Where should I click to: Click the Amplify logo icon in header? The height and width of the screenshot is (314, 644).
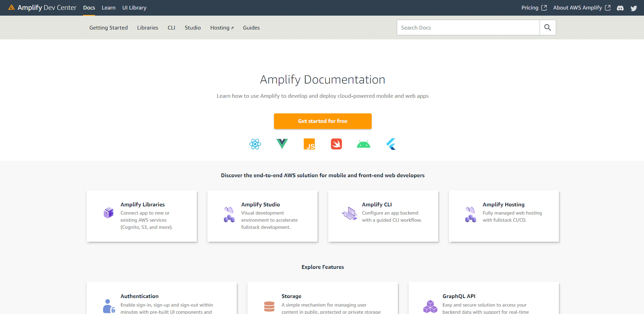12,7
